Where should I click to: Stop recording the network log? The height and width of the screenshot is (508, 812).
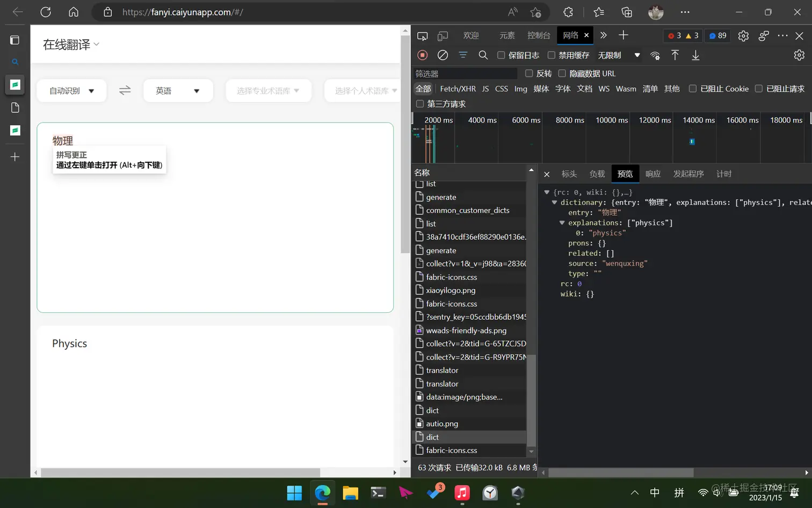423,55
